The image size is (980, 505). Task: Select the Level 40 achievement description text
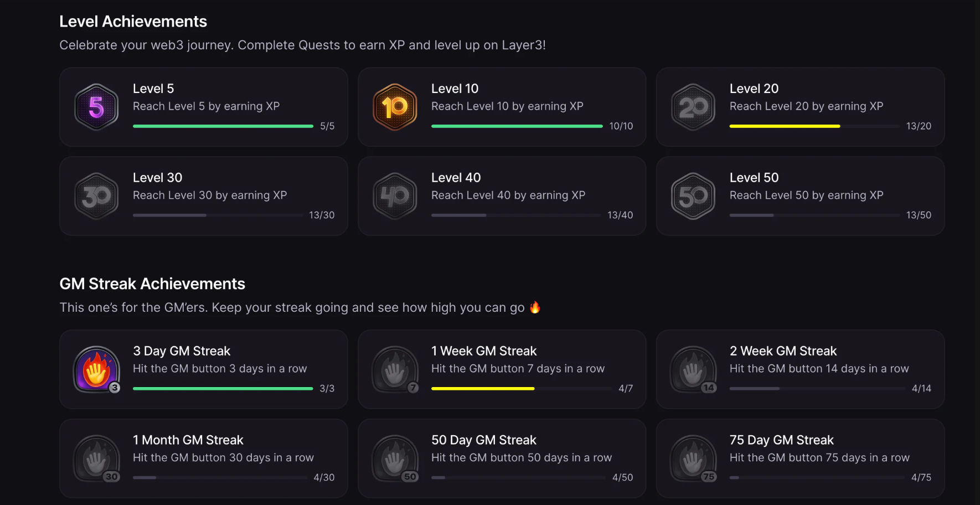tap(508, 195)
